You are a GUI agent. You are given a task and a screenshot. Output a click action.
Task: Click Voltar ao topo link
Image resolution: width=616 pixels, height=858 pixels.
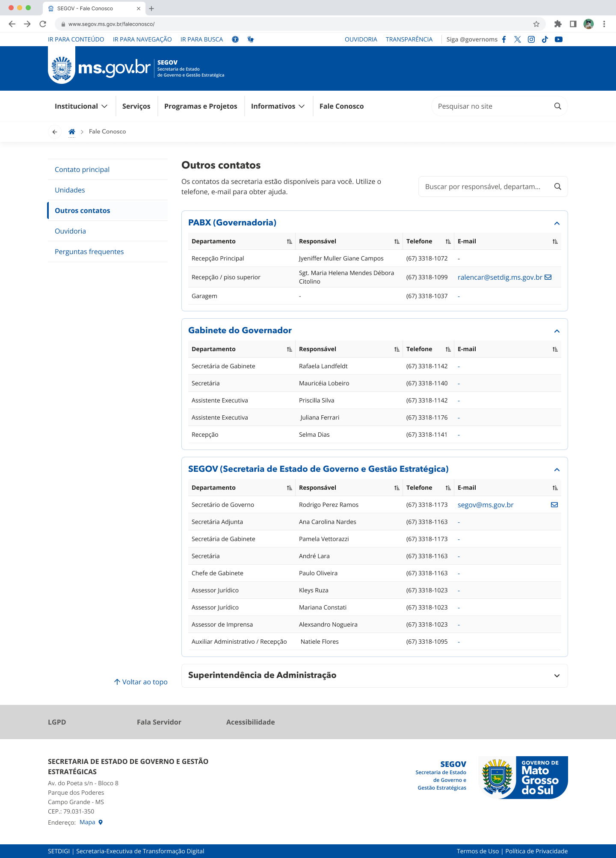click(141, 682)
